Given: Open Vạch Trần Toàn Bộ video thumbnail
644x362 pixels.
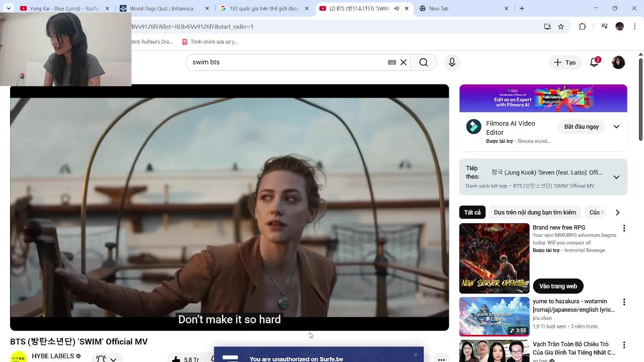Looking at the screenshot, I should pos(494,351).
